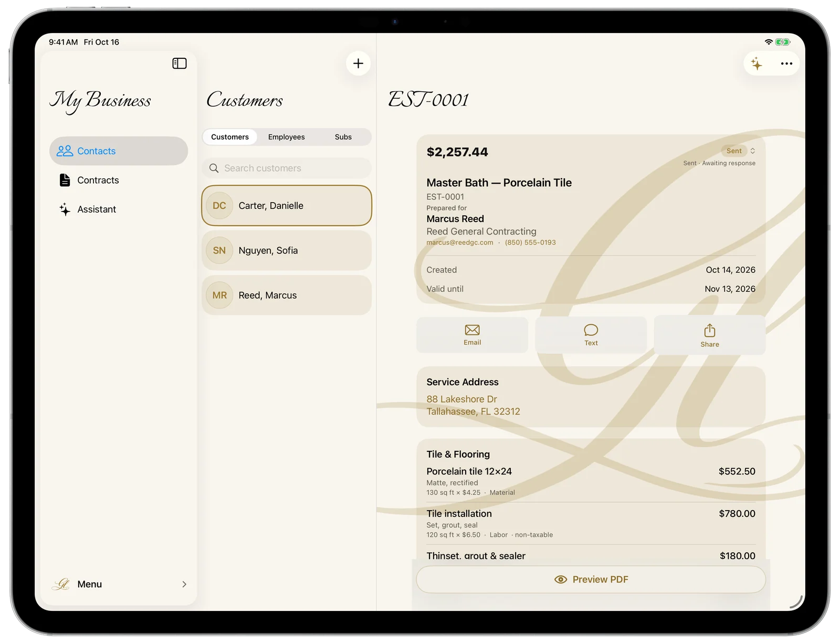Click the Valid until date Nov 13, 2026
This screenshot has height=644, width=840.
pos(730,289)
